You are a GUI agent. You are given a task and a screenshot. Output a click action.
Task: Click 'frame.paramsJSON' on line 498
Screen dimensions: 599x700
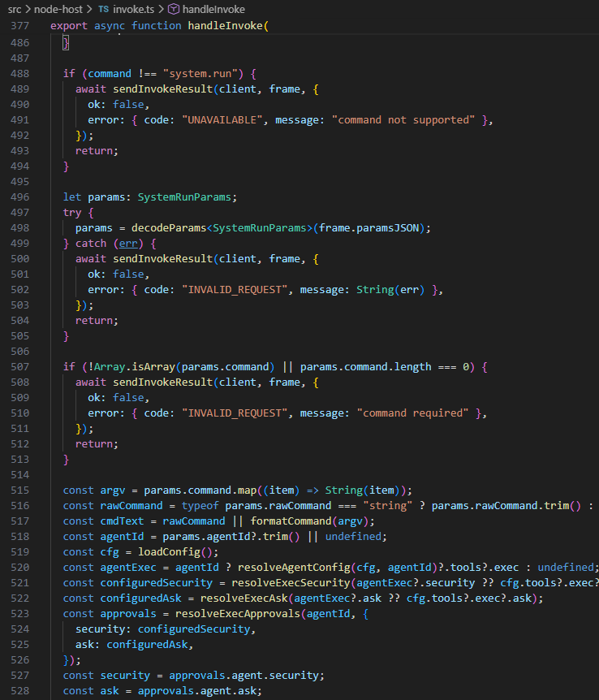(368, 228)
